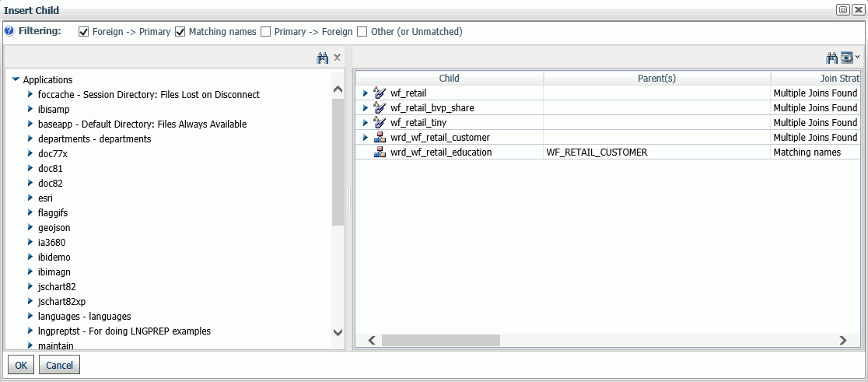868x382 pixels.
Task: Click the Applications tree vertical scrollbar thumb
Action: tap(338, 162)
